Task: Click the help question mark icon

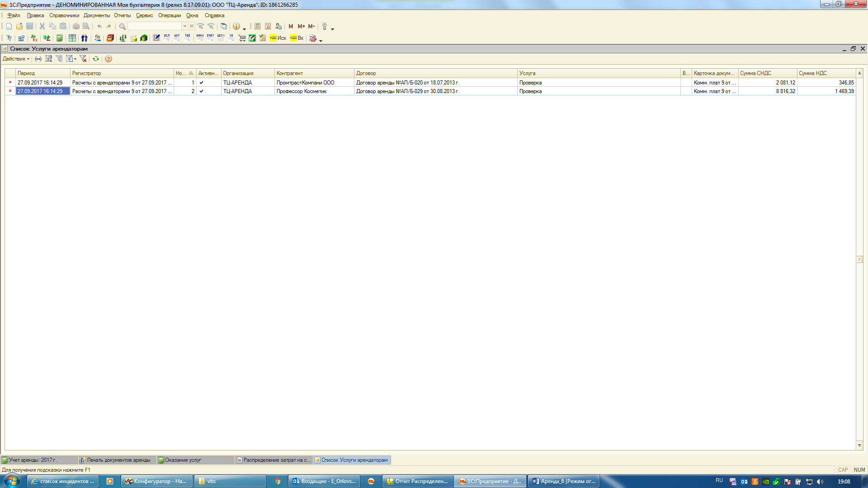Action: (x=108, y=59)
